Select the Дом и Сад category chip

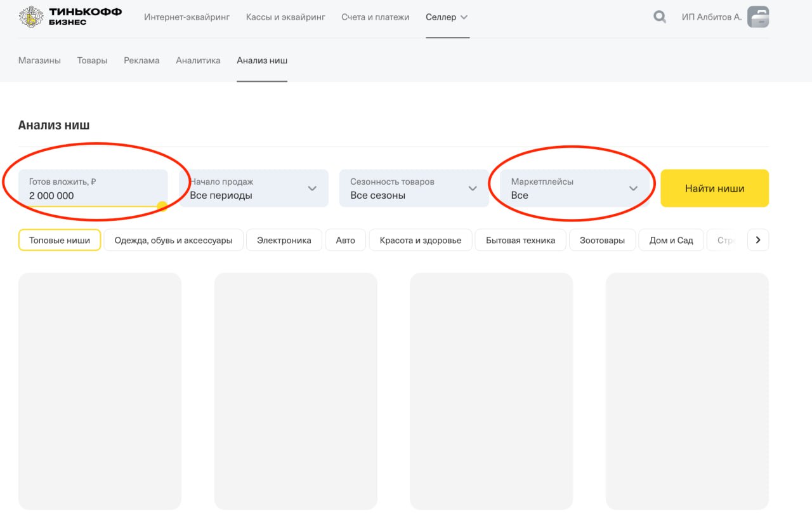(671, 240)
